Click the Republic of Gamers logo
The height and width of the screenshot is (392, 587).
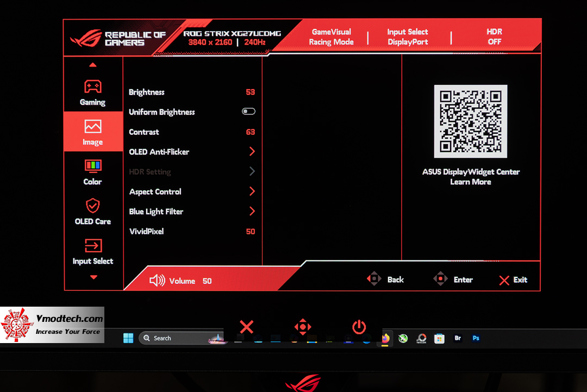(x=118, y=39)
